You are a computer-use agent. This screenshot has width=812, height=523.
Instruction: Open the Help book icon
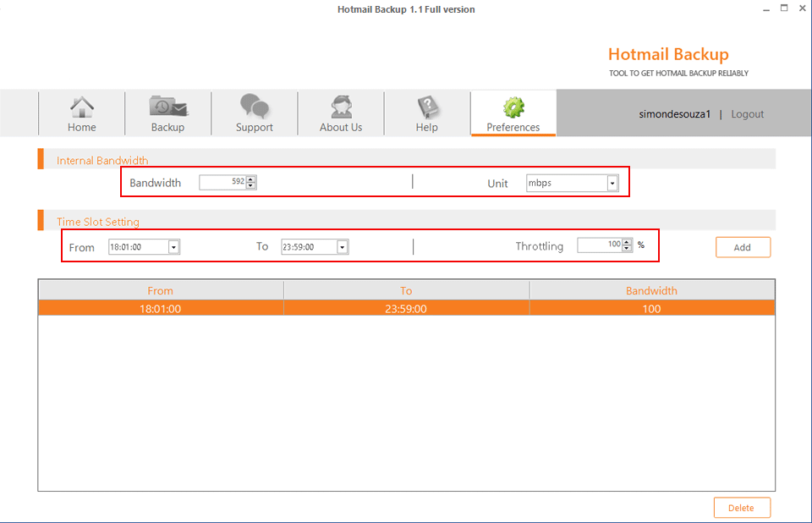point(427,107)
